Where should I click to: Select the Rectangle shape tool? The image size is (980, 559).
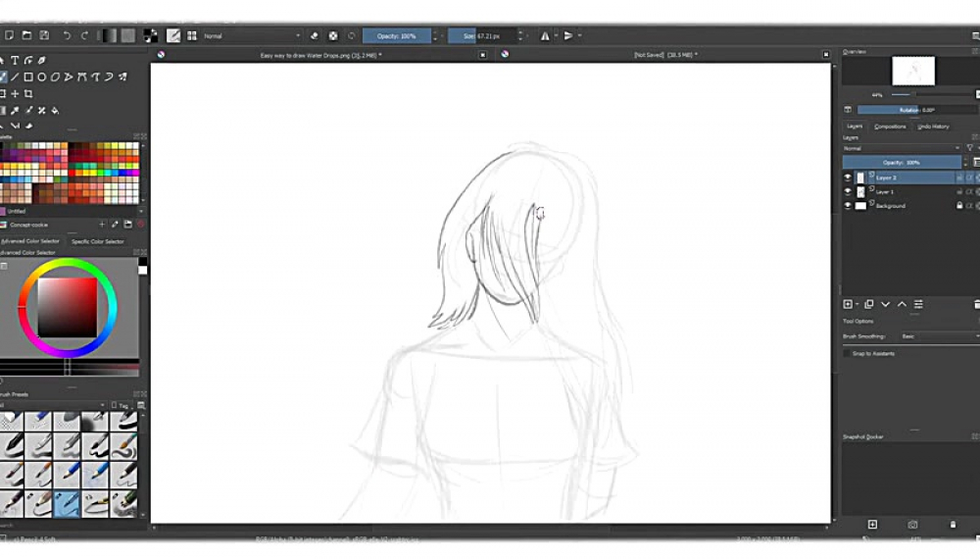tap(28, 76)
